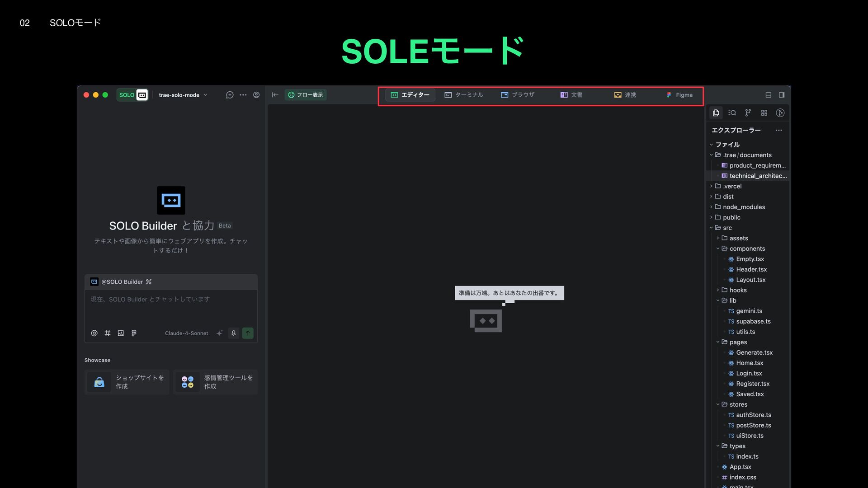868x488 pixels.
Task: Toggle the bottom panel layout icon
Action: tap(768, 95)
